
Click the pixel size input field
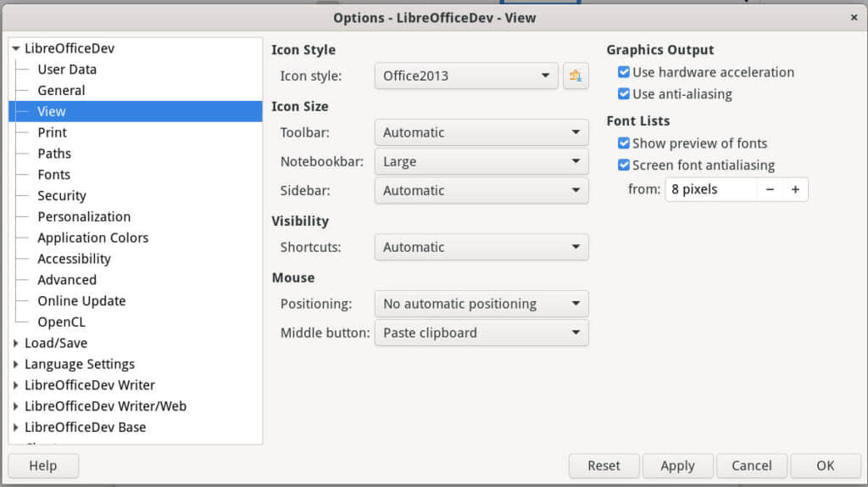[710, 189]
